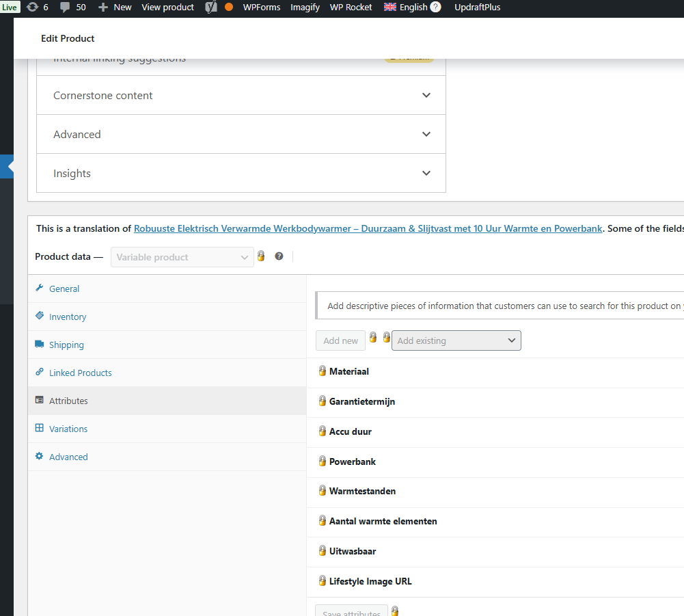Open the Inventory product data tab

coord(68,317)
